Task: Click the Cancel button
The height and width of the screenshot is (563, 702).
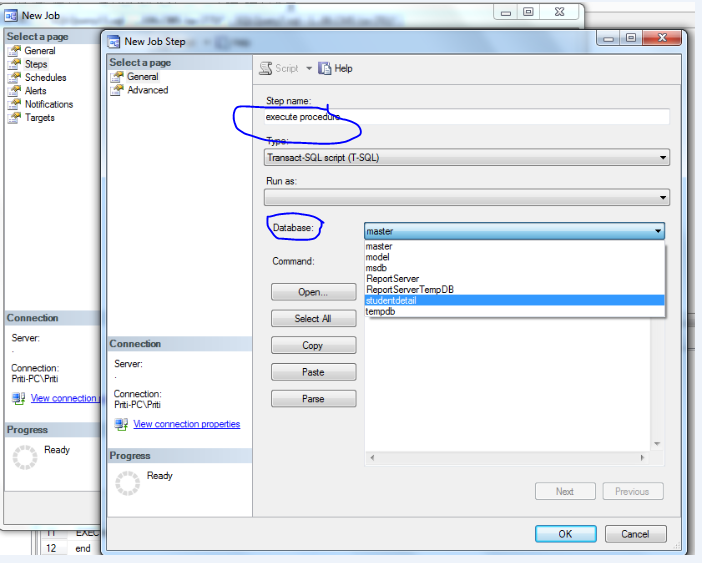Action: (x=635, y=534)
